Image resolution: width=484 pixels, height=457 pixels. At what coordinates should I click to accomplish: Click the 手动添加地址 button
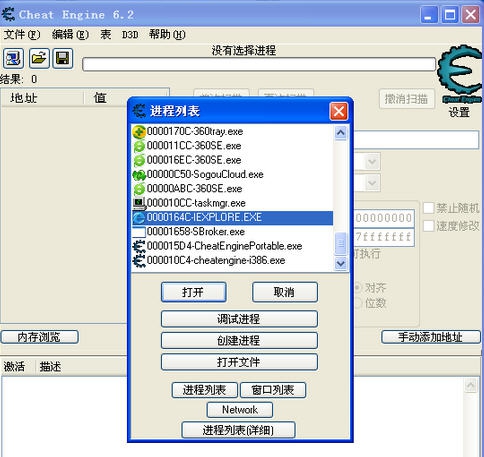[431, 337]
